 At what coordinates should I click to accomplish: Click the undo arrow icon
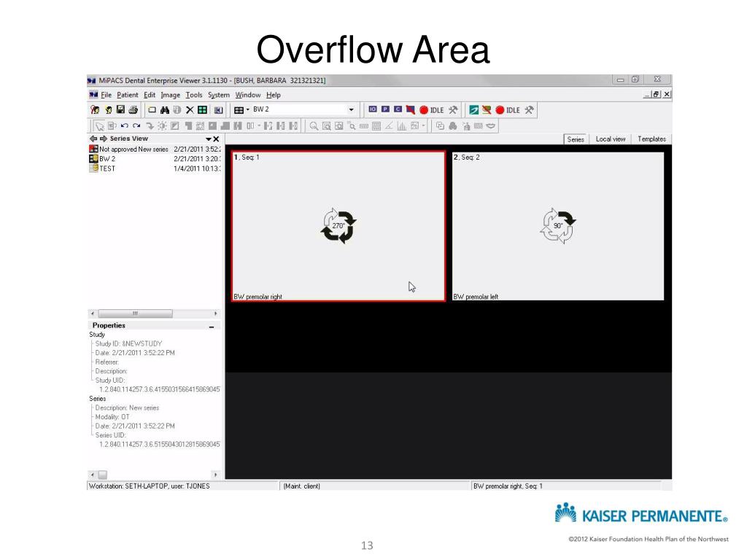pos(124,125)
